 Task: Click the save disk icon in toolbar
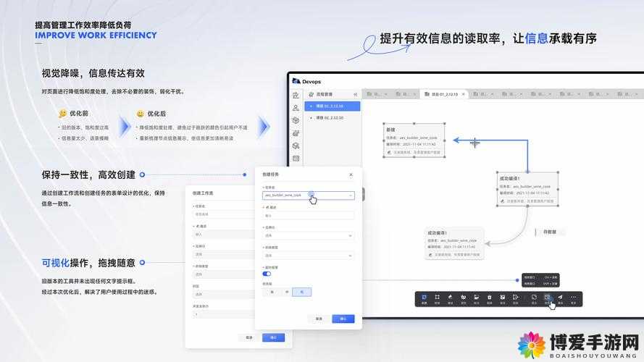click(x=502, y=298)
